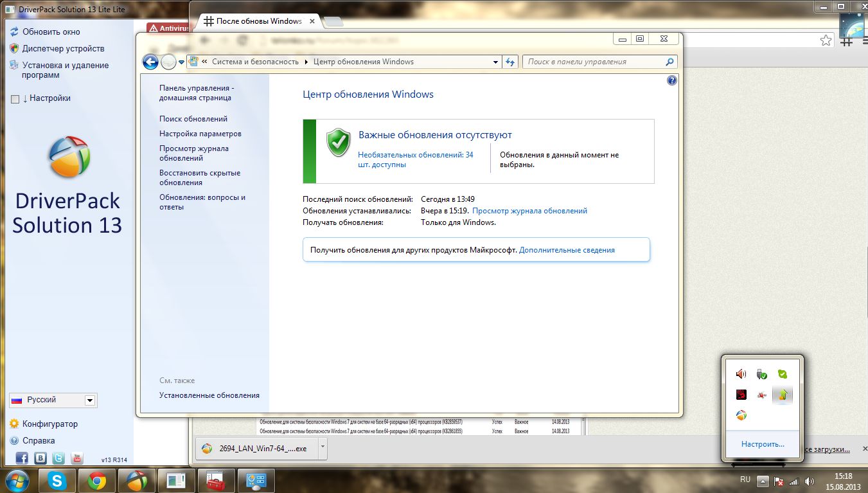Click the red toolbox icon on taskbar
Screen dimensions: 868x493
(x=216, y=480)
